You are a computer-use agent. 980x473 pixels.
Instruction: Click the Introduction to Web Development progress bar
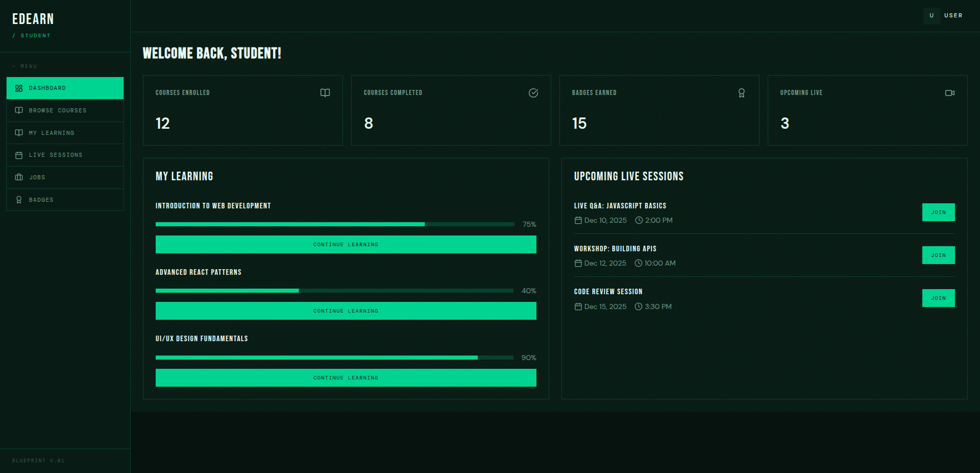click(x=335, y=224)
